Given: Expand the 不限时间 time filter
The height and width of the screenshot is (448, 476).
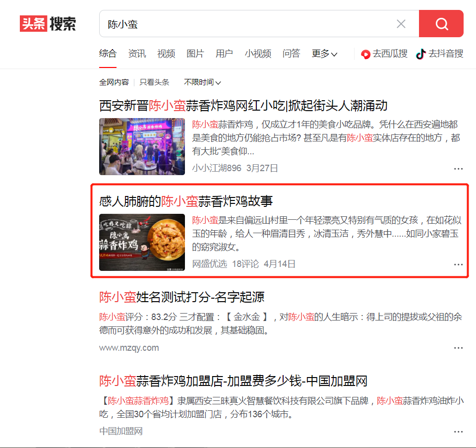Looking at the screenshot, I should [x=202, y=82].
